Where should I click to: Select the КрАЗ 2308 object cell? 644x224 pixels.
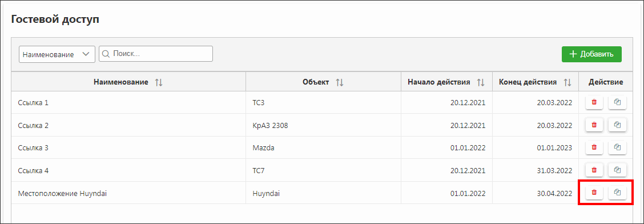click(x=324, y=125)
